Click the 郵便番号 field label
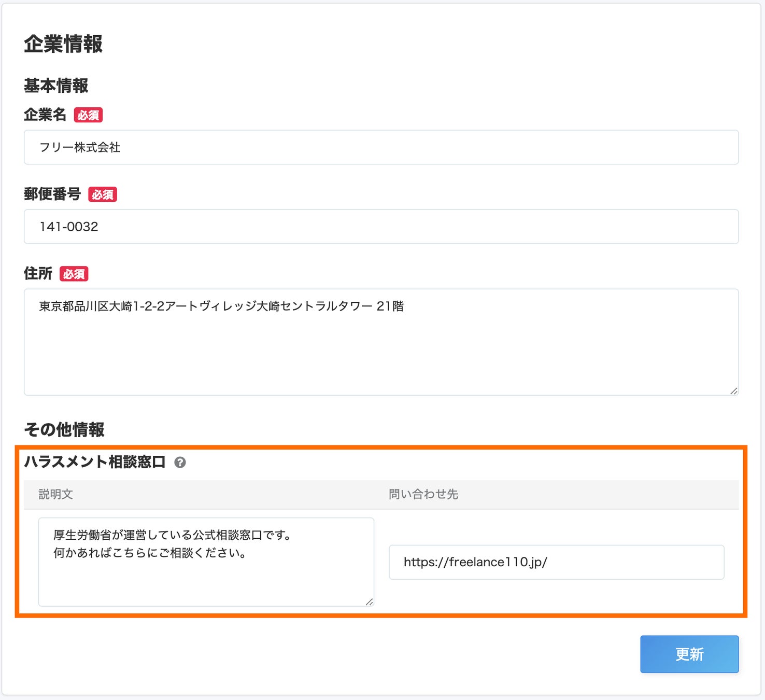The width and height of the screenshot is (765, 700). tap(52, 194)
